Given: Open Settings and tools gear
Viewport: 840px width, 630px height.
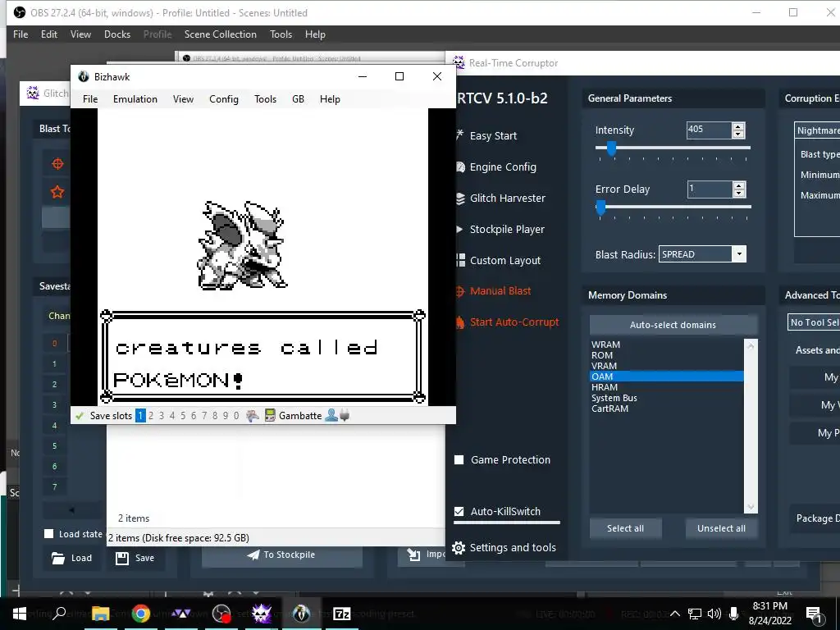Looking at the screenshot, I should point(504,547).
